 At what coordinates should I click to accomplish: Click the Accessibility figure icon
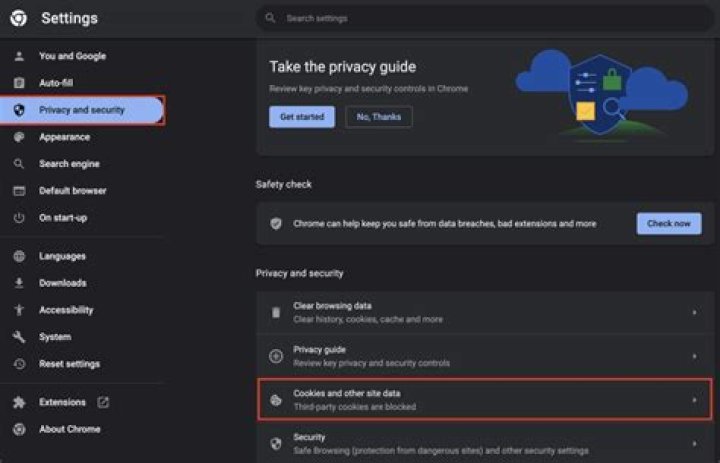pos(19,310)
